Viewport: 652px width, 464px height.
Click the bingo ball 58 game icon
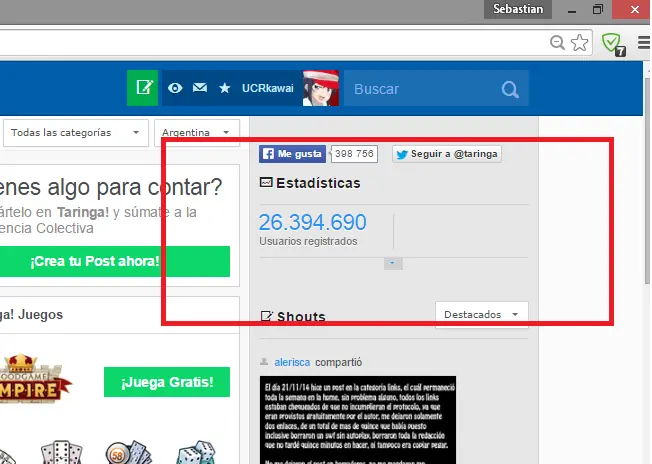click(x=128, y=453)
